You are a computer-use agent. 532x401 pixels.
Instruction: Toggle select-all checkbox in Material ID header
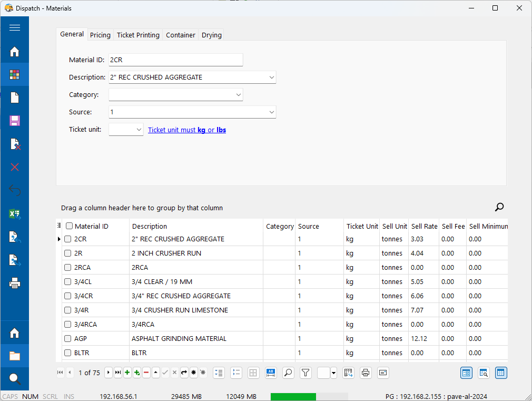(69, 226)
